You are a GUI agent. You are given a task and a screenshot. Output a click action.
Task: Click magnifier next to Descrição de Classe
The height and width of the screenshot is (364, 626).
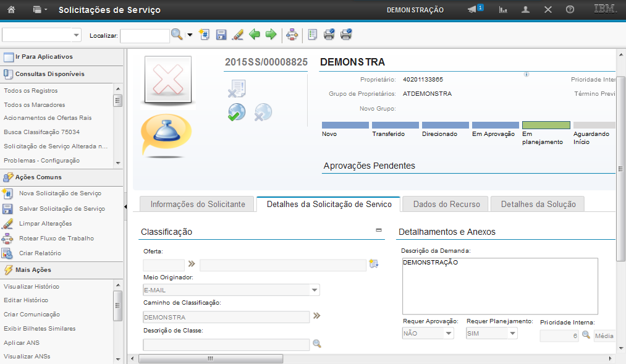click(x=317, y=344)
